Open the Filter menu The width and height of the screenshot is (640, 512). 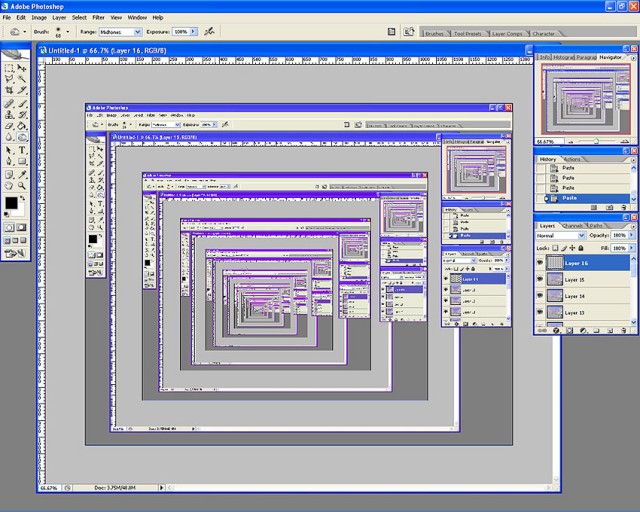pos(98,18)
